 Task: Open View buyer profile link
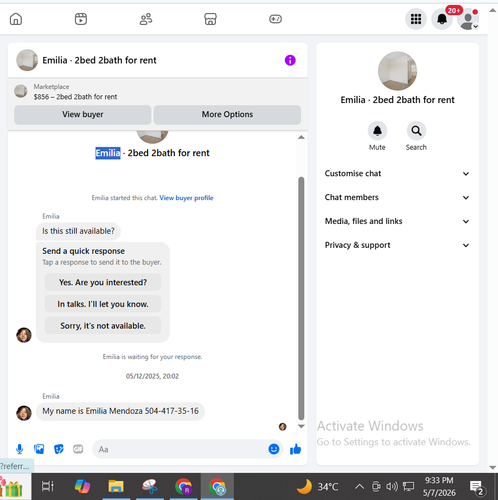186,198
